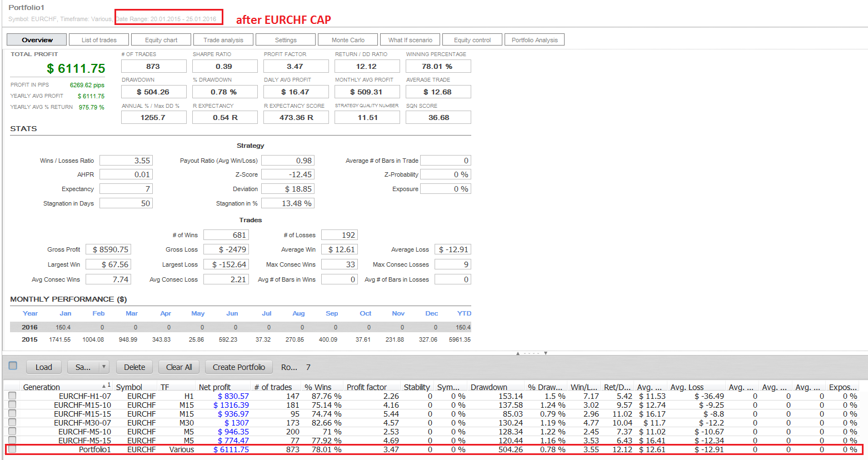Open the Monte Carlo tab
Image resolution: width=868 pixels, height=460 pixels.
pyautogui.click(x=348, y=39)
